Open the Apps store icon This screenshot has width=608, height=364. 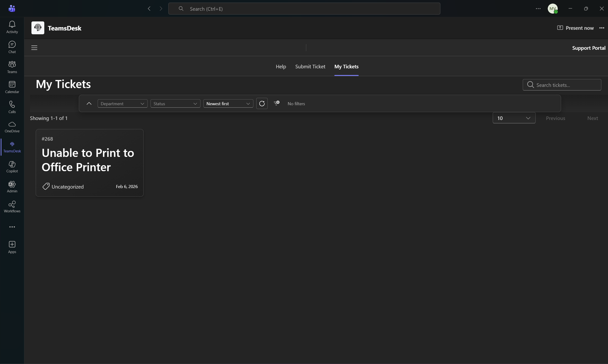click(12, 247)
